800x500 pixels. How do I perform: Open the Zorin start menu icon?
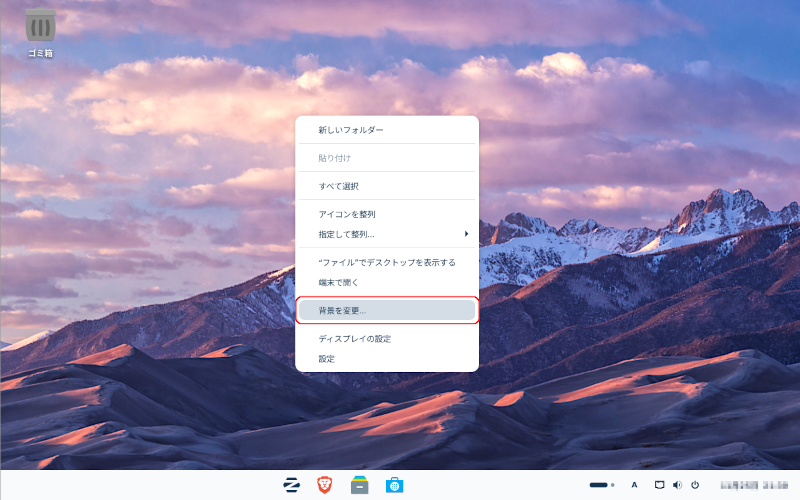291,485
